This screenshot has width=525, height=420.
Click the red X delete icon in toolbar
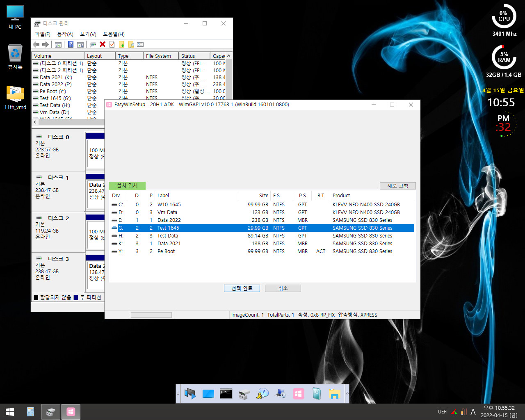pyautogui.click(x=103, y=44)
